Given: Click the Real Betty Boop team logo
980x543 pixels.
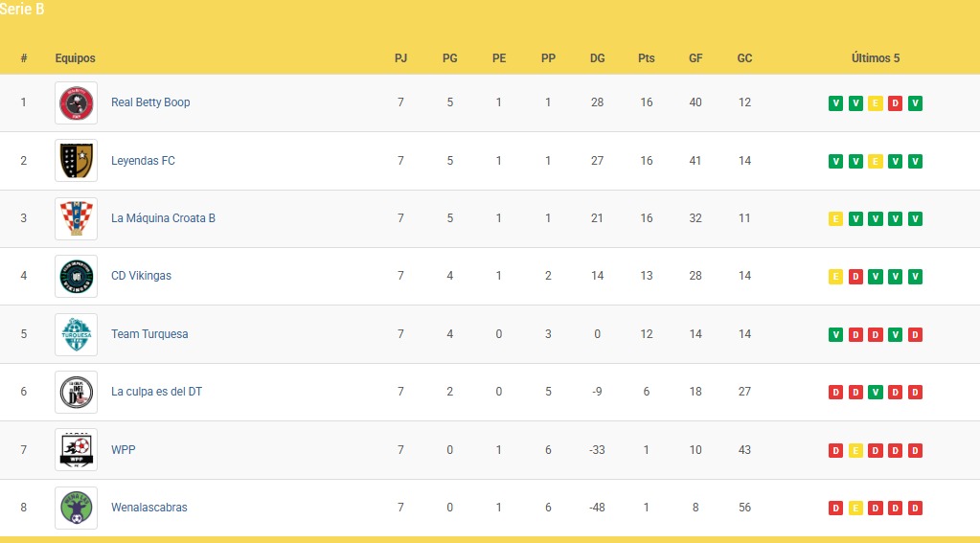Looking at the screenshot, I should click(x=76, y=102).
